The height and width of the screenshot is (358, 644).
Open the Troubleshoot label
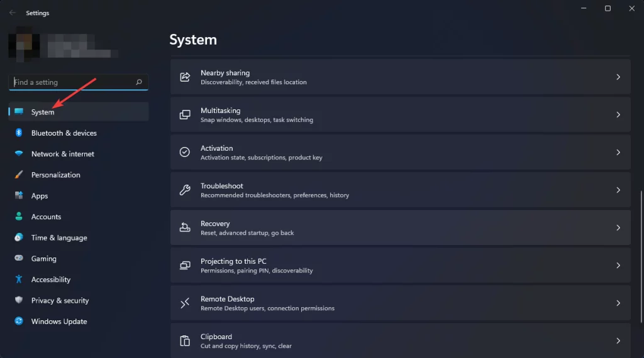pos(222,186)
